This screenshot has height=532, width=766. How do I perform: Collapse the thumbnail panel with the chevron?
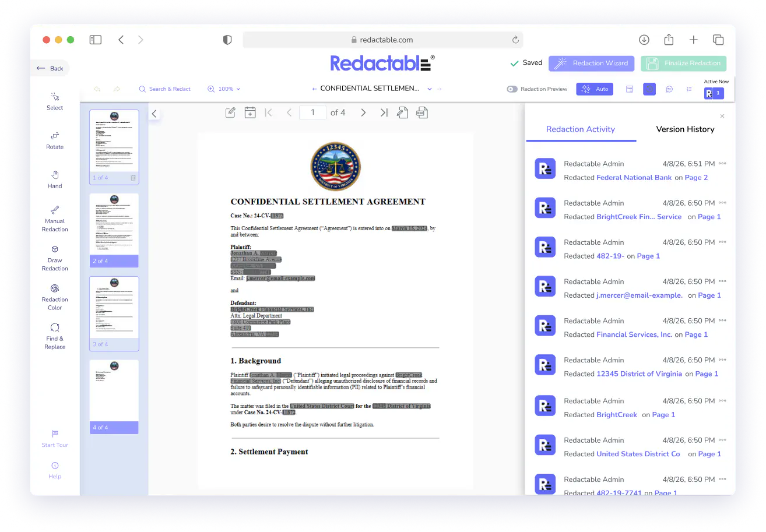154,114
